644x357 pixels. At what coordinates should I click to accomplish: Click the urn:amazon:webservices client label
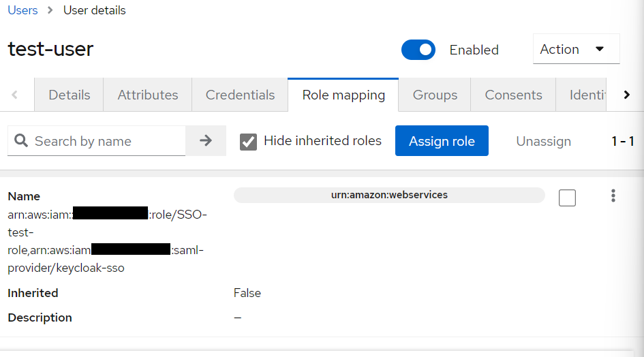[x=389, y=195]
